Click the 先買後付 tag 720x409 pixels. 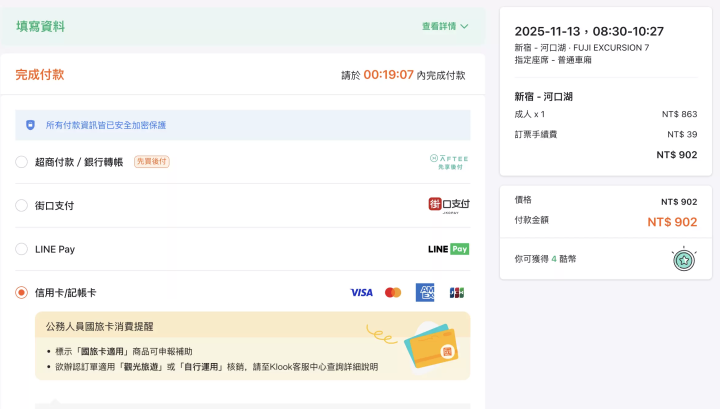point(152,162)
